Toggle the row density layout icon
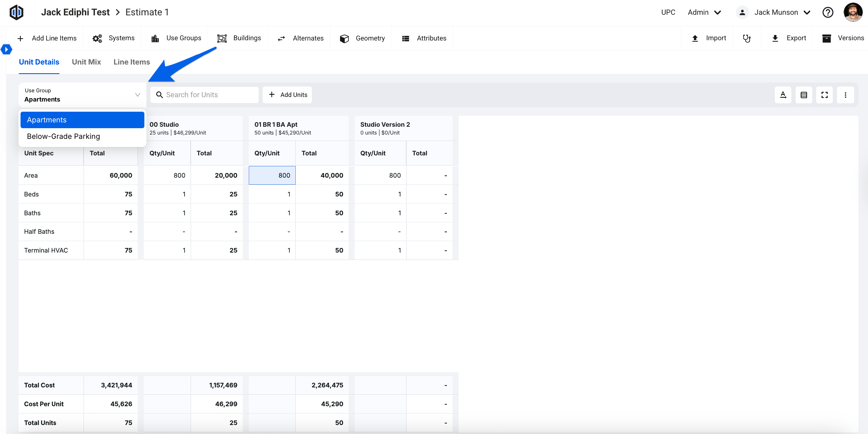The image size is (868, 434). [x=804, y=95]
